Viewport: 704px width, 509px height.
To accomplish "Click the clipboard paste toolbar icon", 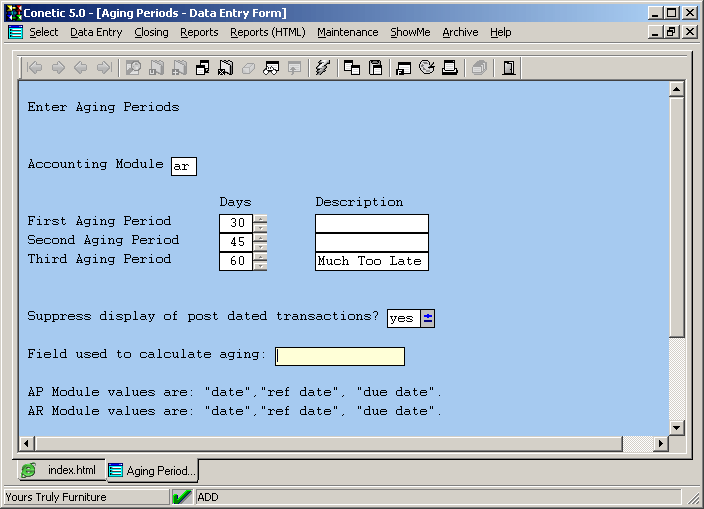I will click(x=376, y=68).
